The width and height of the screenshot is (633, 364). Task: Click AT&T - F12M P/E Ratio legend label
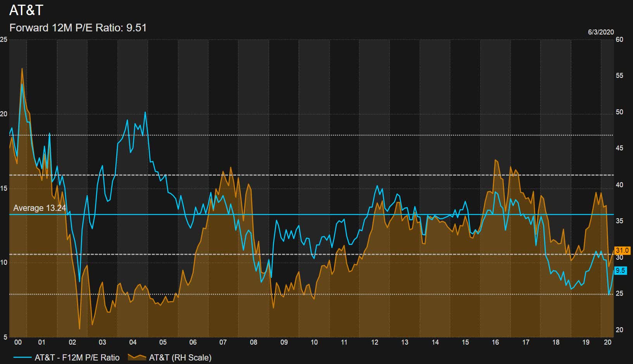coord(77,357)
